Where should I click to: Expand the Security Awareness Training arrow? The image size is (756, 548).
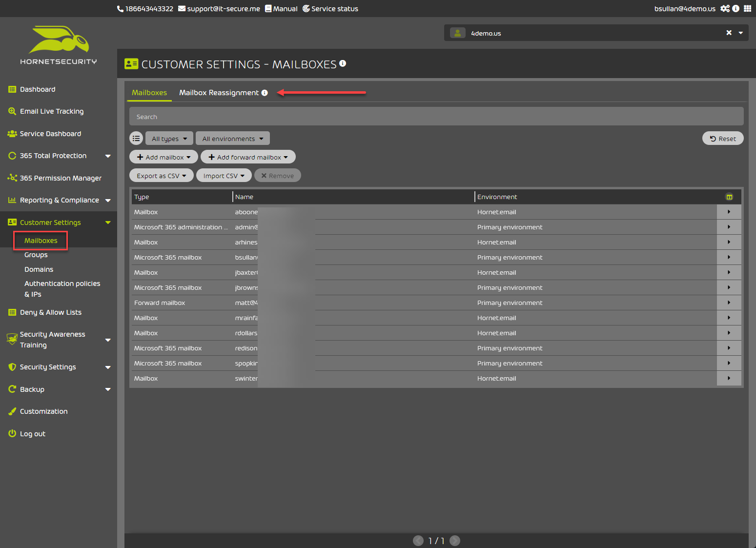point(108,340)
